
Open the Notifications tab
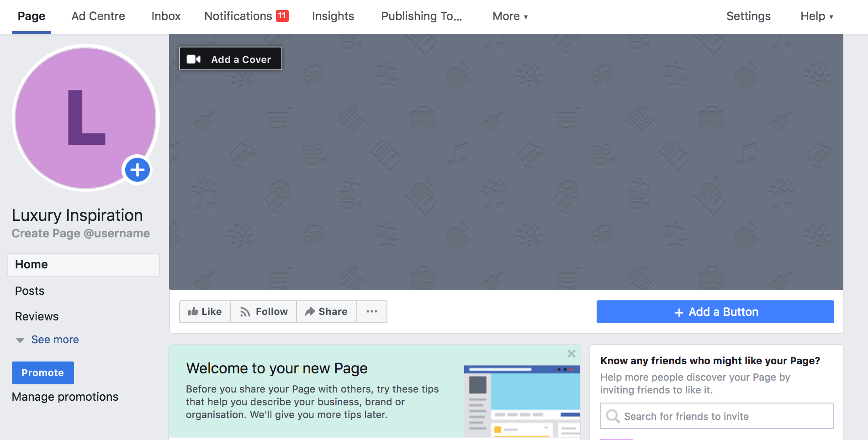238,16
